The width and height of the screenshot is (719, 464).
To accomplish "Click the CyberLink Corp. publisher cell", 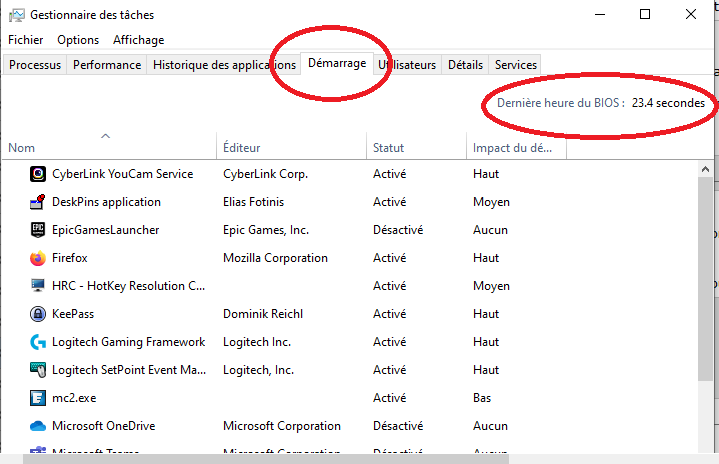I will [265, 174].
